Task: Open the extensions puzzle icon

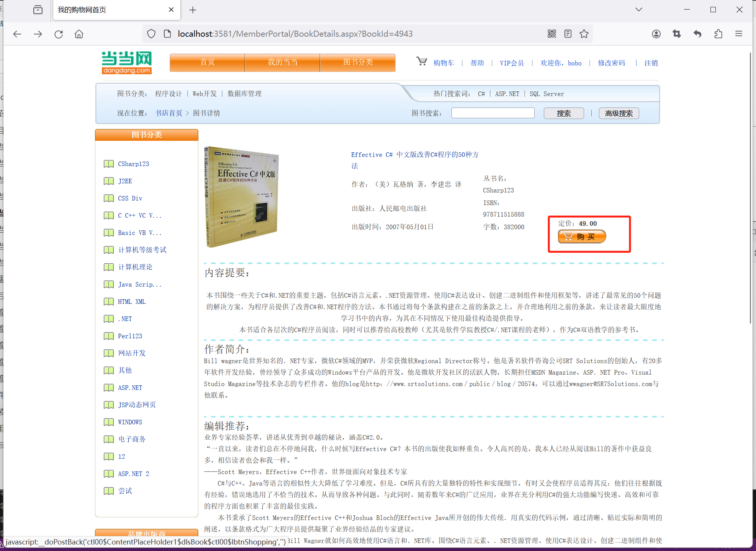Action: click(x=718, y=34)
